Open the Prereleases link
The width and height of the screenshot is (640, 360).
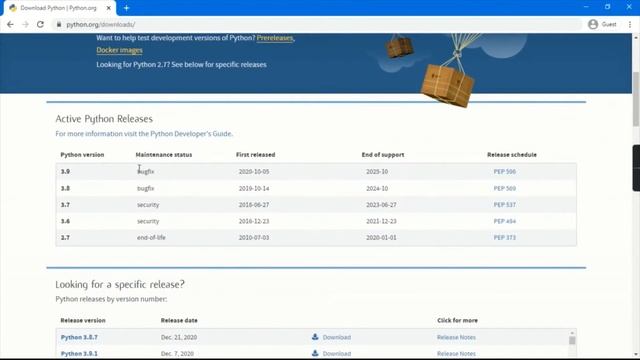[275, 38]
